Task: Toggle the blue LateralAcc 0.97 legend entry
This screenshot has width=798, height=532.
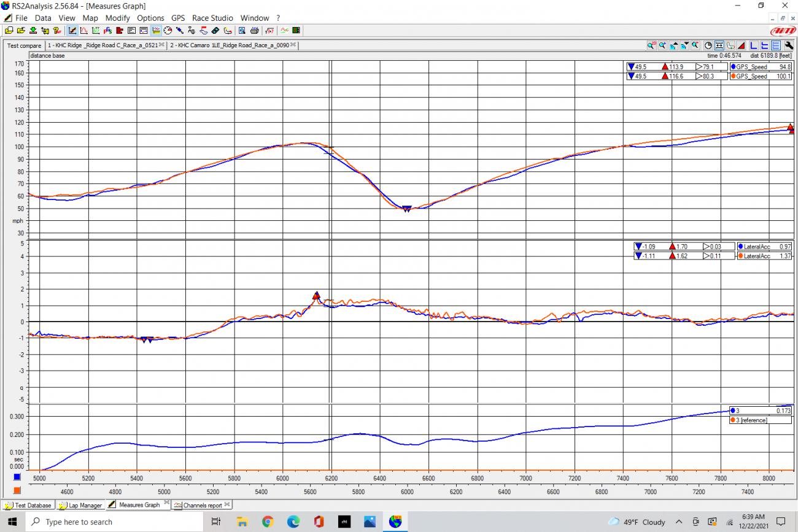Action: [x=764, y=246]
